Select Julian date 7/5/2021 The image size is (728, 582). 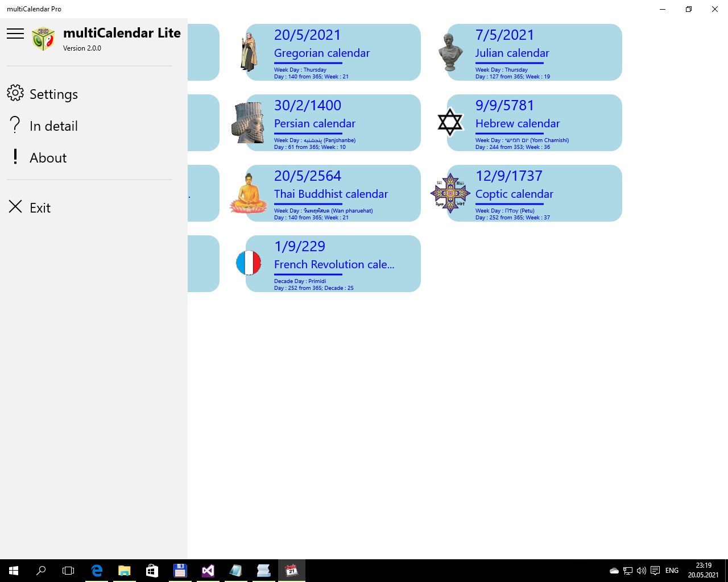[504, 35]
